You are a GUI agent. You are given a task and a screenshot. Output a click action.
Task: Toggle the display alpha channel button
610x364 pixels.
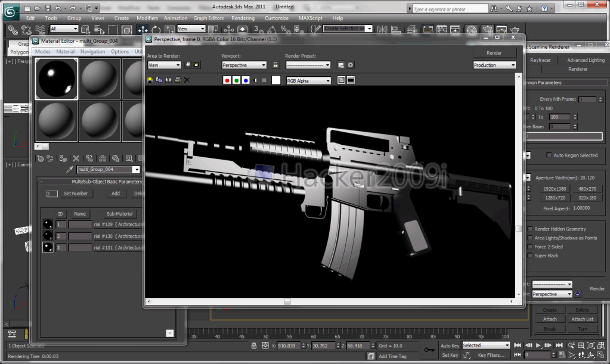click(x=255, y=80)
